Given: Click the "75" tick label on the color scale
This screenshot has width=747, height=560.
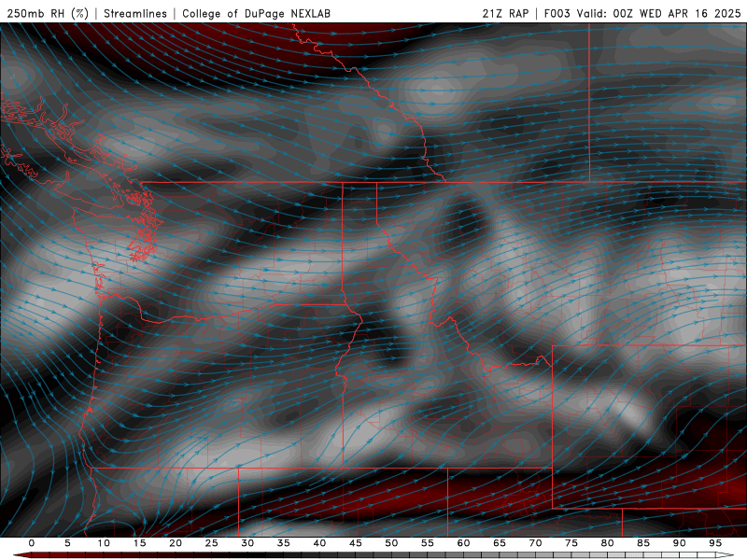Looking at the screenshot, I should [x=571, y=543].
